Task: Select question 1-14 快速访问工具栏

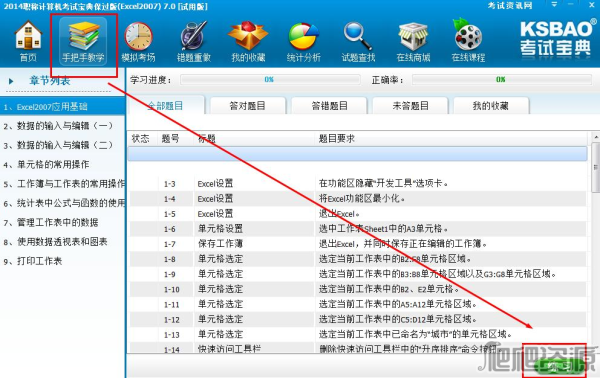Action: pos(357,348)
